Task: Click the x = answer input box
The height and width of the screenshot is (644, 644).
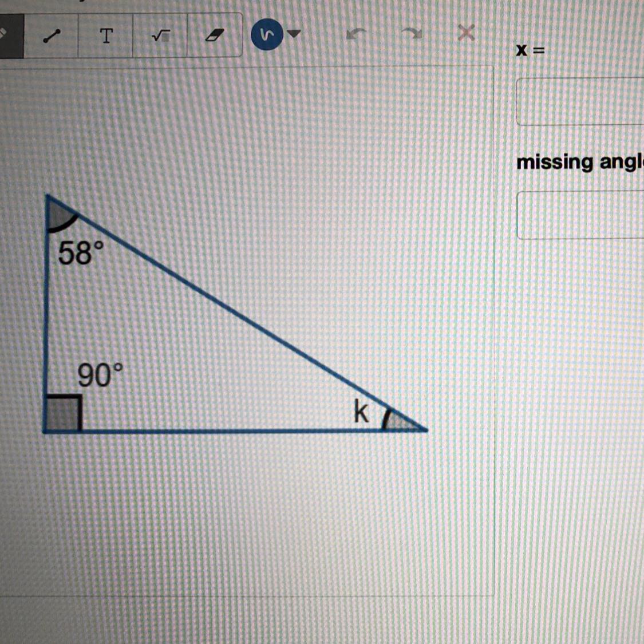Action: click(x=580, y=101)
